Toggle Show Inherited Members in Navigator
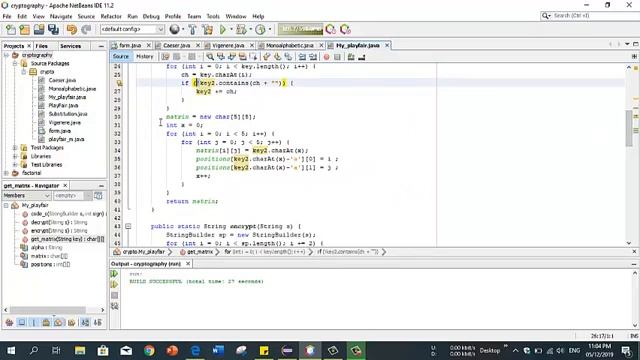Image resolution: width=640 pixels, height=360 pixels. (9, 322)
